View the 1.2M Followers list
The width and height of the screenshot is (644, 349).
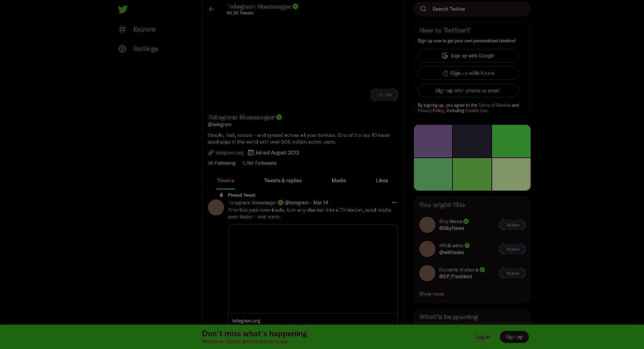(259, 163)
